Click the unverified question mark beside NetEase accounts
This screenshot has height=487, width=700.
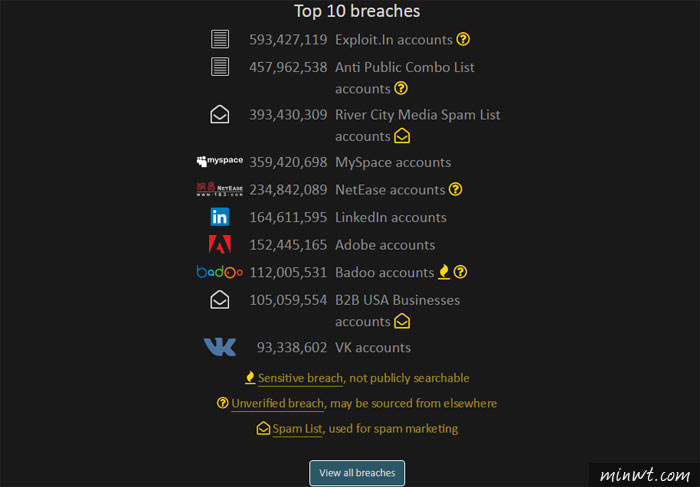pos(455,189)
